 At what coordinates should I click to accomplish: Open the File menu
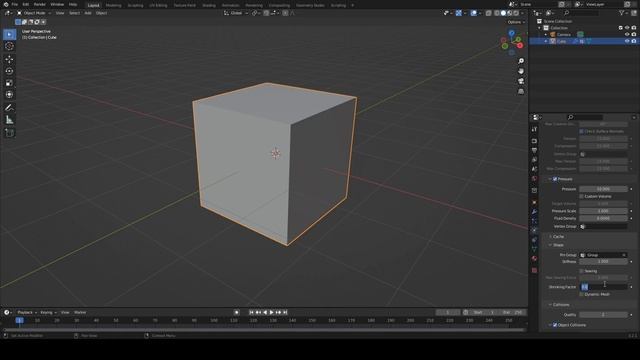pyautogui.click(x=15, y=4)
